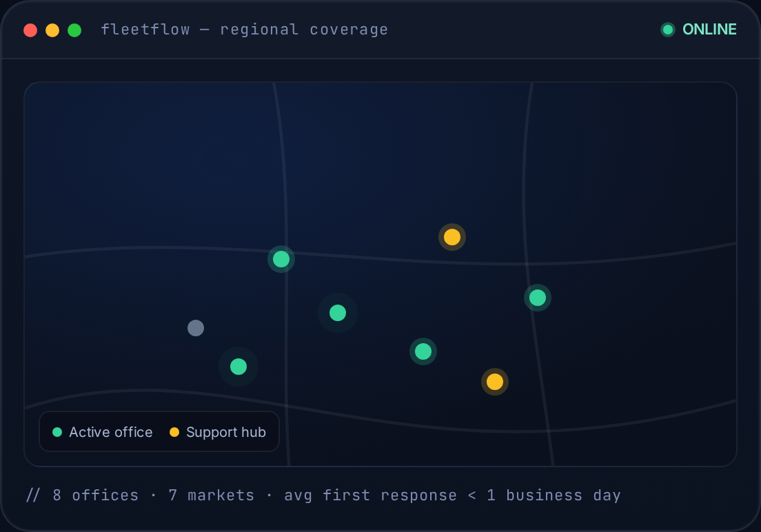
Task: Select the rightmost green active office marker
Action: (537, 298)
